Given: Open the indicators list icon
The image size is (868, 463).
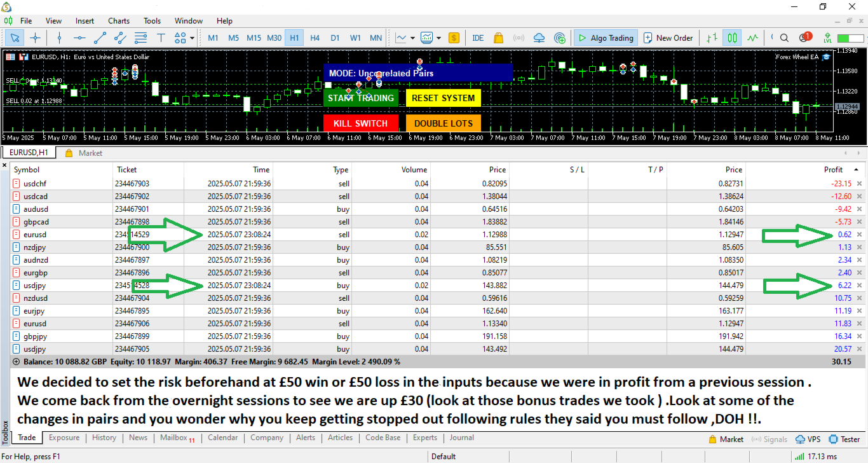Looking at the screenshot, I should click(426, 38).
